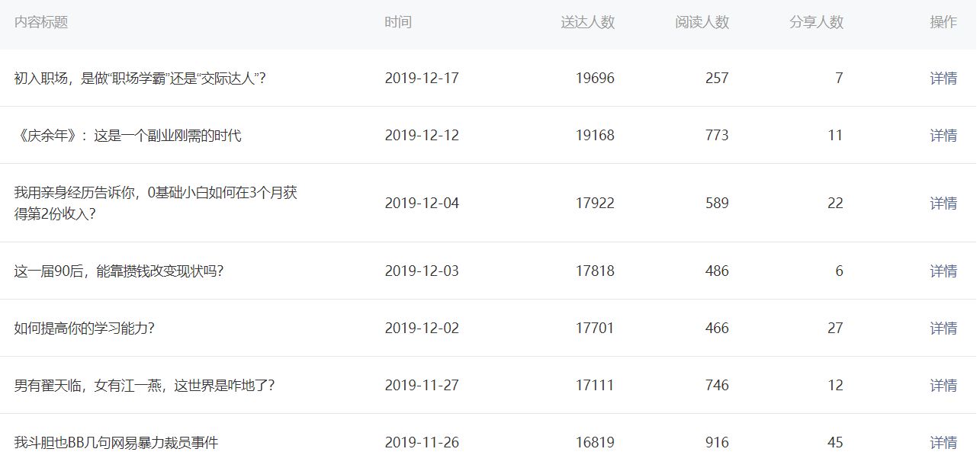Click the 时间 column header
The height and width of the screenshot is (468, 980).
coord(398,23)
